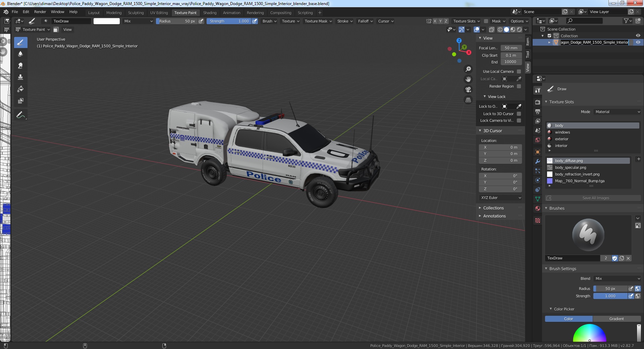Select the Draw brush tool in toolbar
The height and width of the screenshot is (349, 644).
click(x=20, y=42)
